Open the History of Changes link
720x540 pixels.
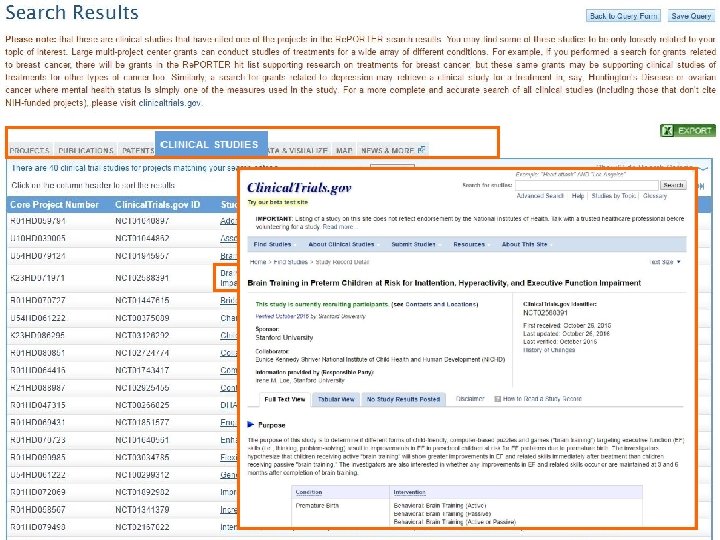(x=549, y=350)
